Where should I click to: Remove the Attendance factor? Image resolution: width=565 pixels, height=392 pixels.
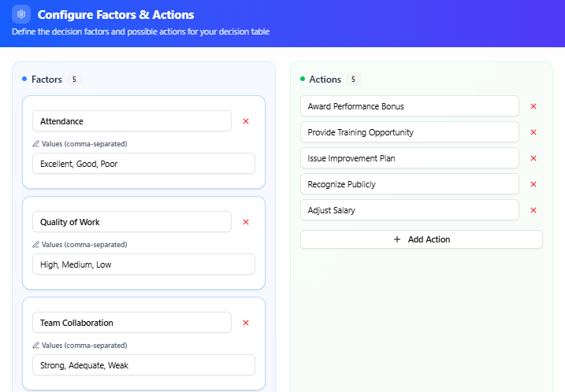point(246,121)
